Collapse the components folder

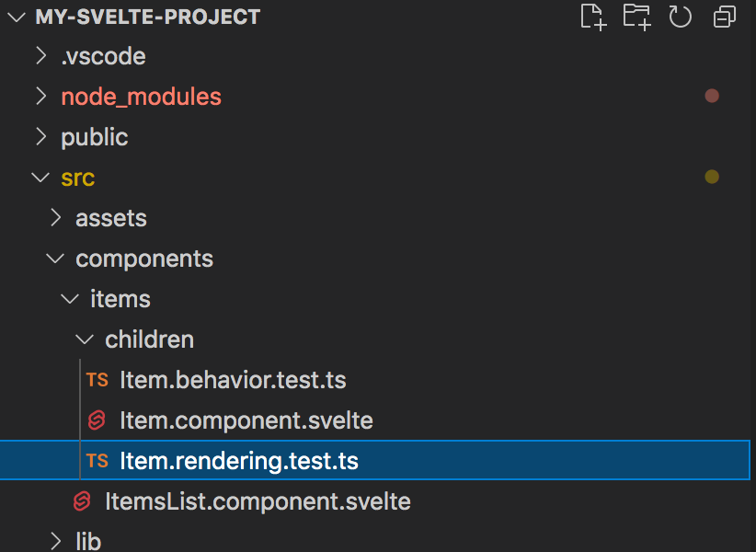pos(55,259)
